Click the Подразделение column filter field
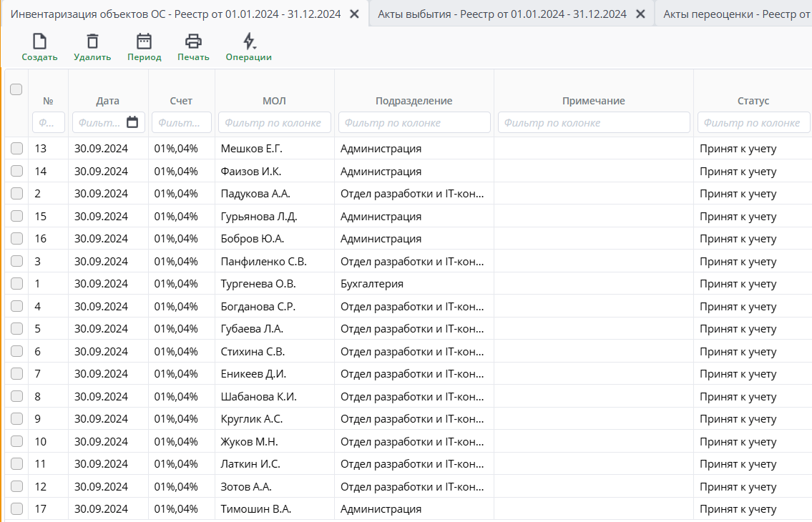 point(414,122)
